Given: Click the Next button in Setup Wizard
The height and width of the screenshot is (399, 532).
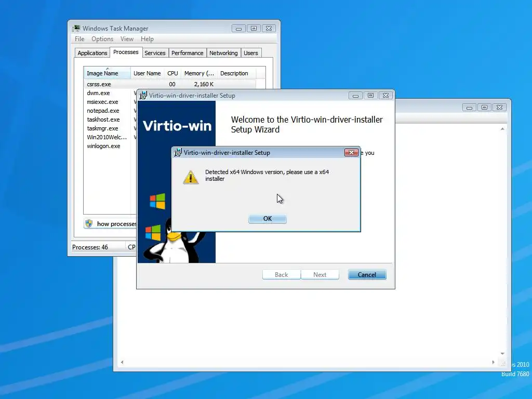Looking at the screenshot, I should [x=320, y=274].
